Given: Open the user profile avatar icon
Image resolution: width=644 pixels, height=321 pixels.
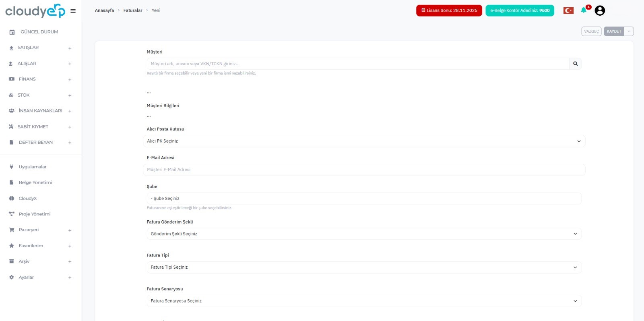Looking at the screenshot, I should click(x=600, y=10).
